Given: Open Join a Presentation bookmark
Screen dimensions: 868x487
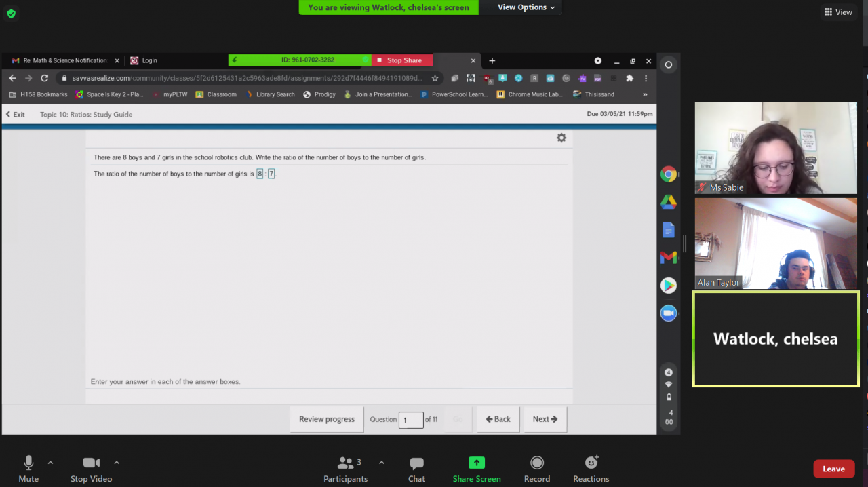Looking at the screenshot, I should [x=378, y=94].
